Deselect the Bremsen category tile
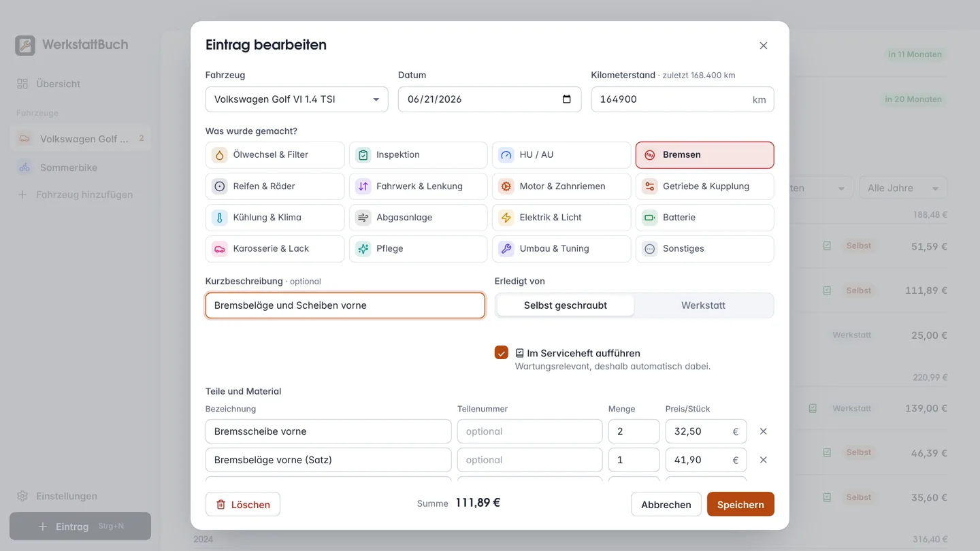Image resolution: width=980 pixels, height=551 pixels. click(x=704, y=155)
